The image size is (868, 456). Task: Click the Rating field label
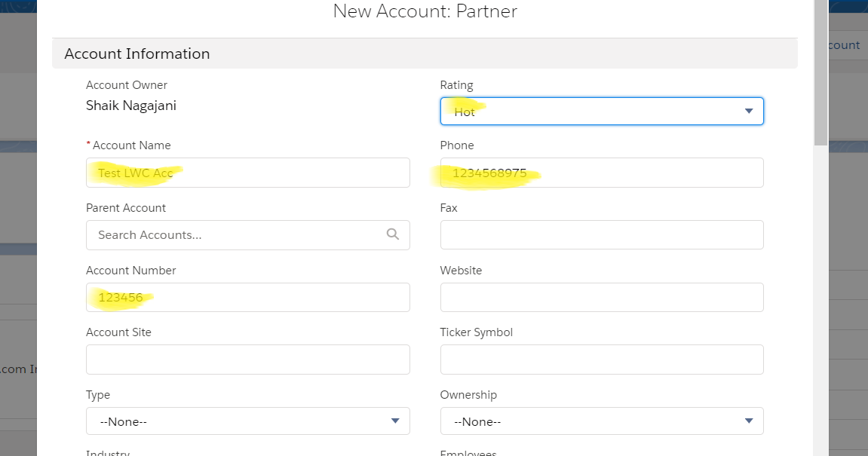(x=456, y=85)
